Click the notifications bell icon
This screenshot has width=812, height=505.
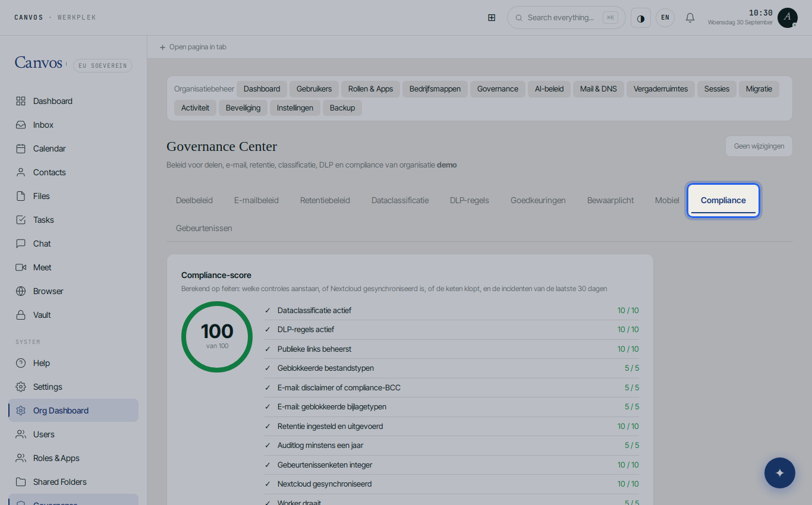(690, 18)
